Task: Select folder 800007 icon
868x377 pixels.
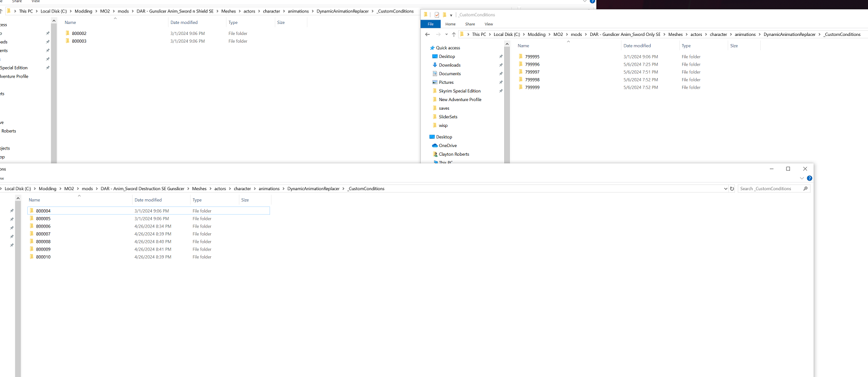Action: pyautogui.click(x=32, y=234)
